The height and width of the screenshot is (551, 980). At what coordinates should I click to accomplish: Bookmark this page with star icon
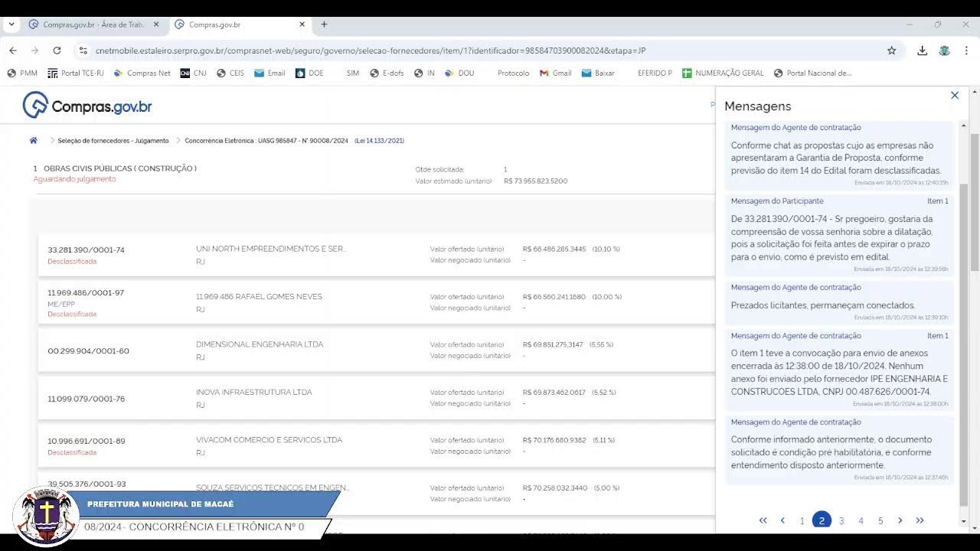[891, 51]
